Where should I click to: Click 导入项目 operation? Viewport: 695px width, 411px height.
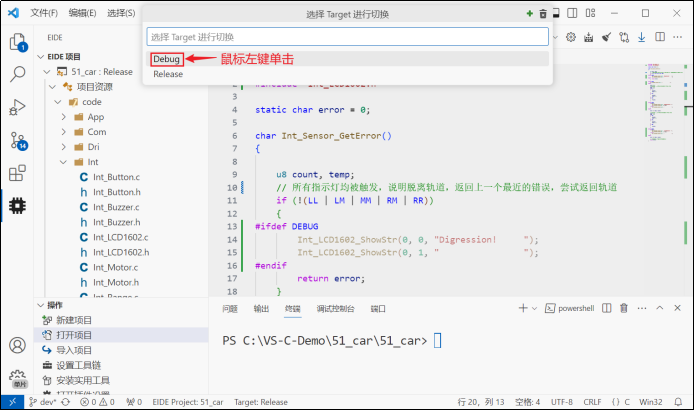pyautogui.click(x=74, y=350)
